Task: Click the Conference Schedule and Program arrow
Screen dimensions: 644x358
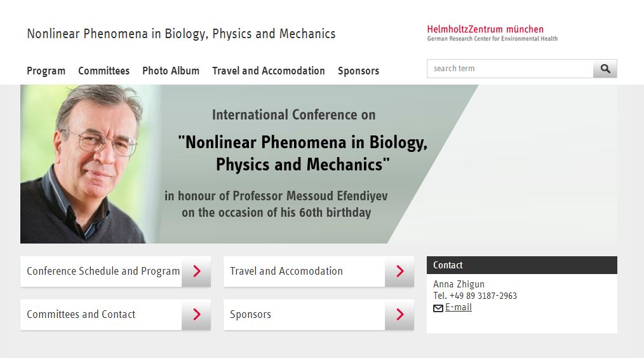Action: 196,272
